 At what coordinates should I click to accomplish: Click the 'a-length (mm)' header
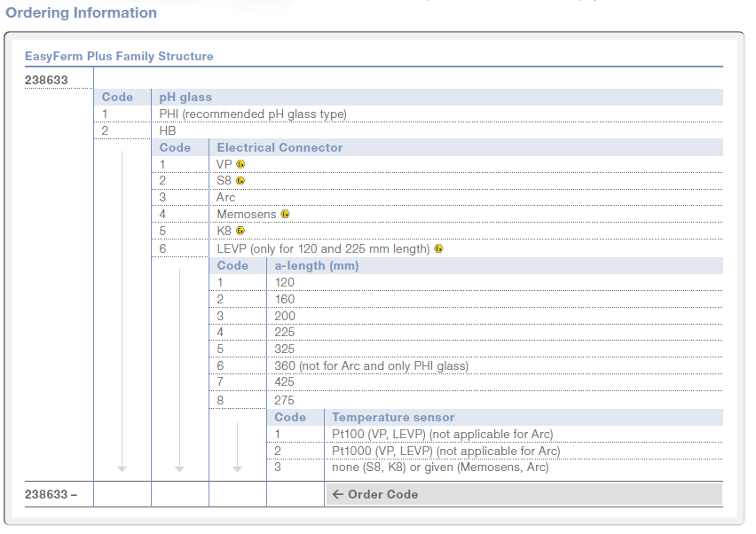(317, 266)
